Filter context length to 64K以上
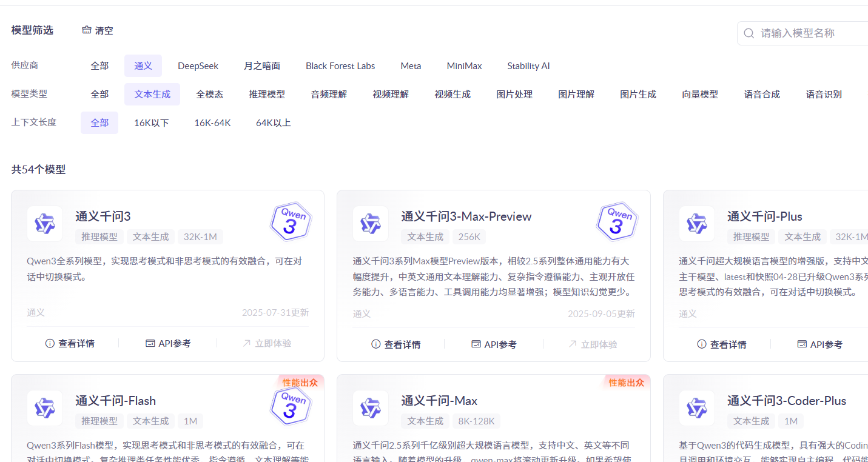This screenshot has width=868, height=462. click(274, 122)
